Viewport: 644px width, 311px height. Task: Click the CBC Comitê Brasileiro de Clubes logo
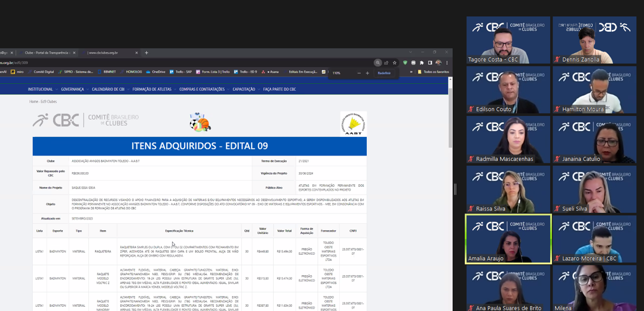click(x=86, y=120)
